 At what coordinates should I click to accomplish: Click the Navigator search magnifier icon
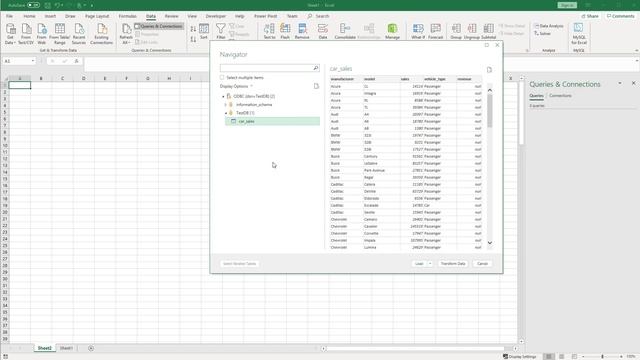pos(316,68)
